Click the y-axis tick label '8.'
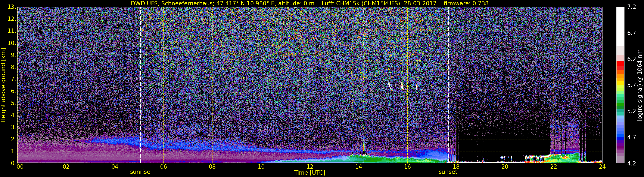Viewport: 644px width, 177px height. [x=13, y=67]
